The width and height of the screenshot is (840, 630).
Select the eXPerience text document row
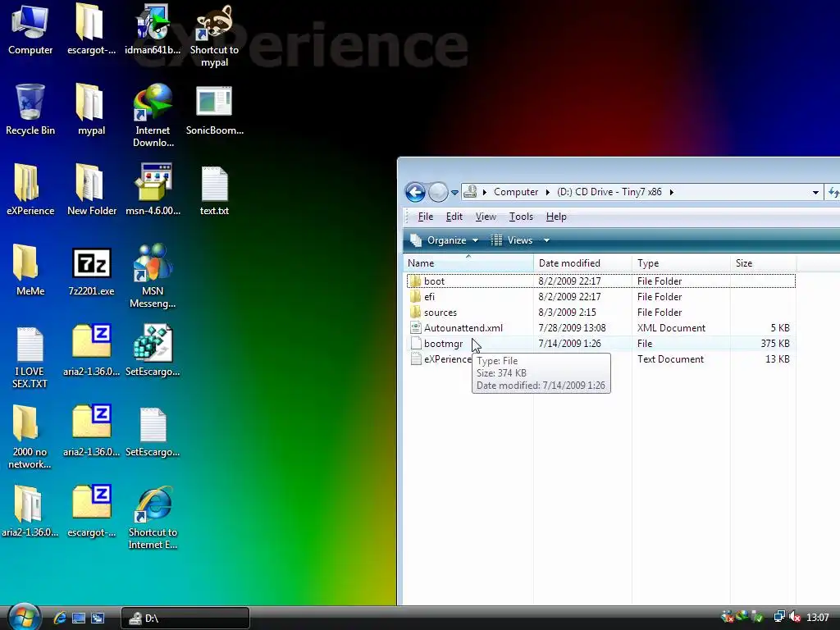pos(601,359)
